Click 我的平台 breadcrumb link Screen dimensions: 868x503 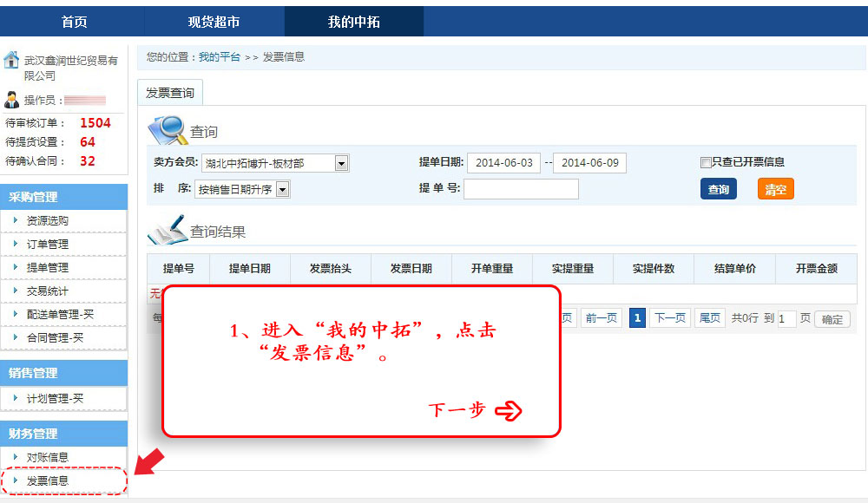pos(219,57)
